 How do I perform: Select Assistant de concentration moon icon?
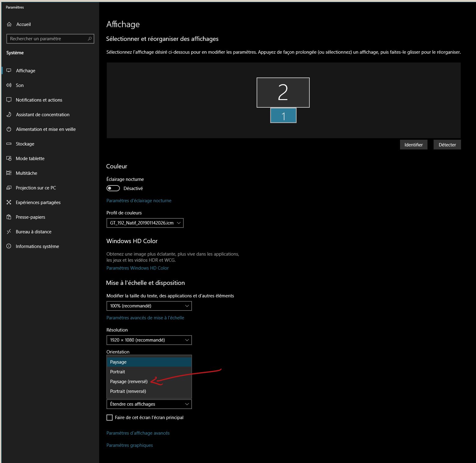pos(9,115)
